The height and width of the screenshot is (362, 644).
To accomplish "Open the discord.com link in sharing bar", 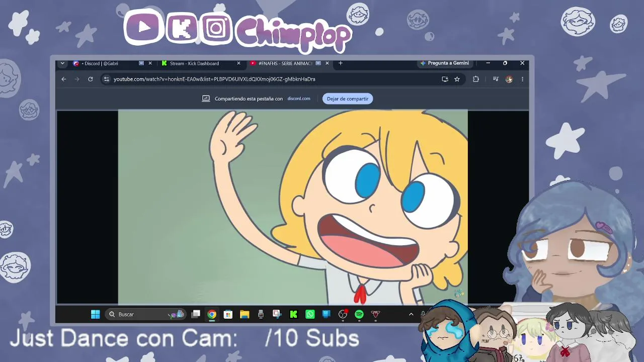I will pyautogui.click(x=299, y=99).
